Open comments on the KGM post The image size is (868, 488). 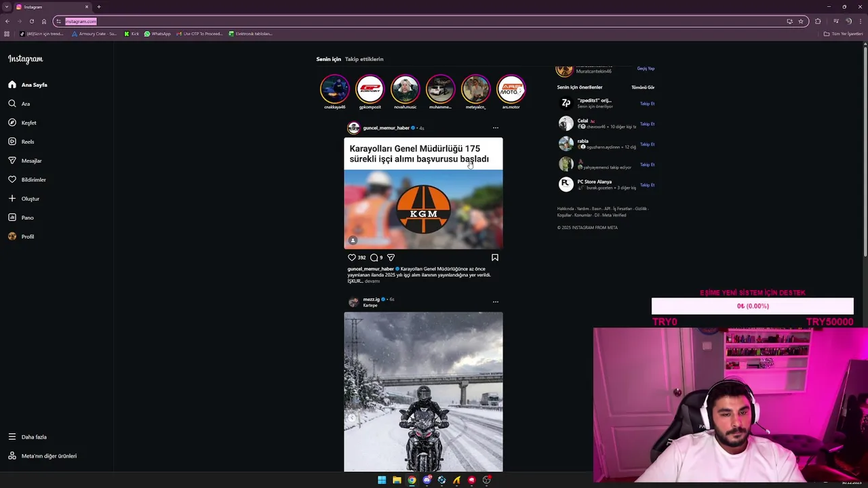374,258
